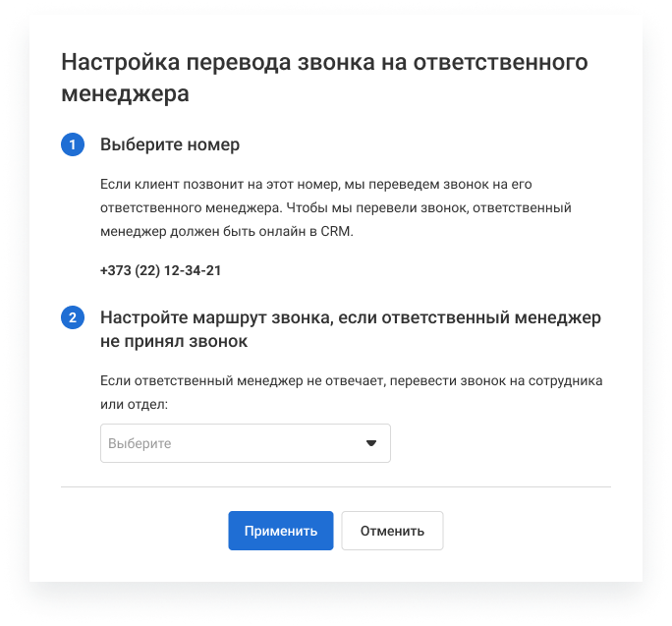Select the phone number +373 (22) 12-34-21
Viewport: 672px width, 626px height.
click(x=161, y=270)
